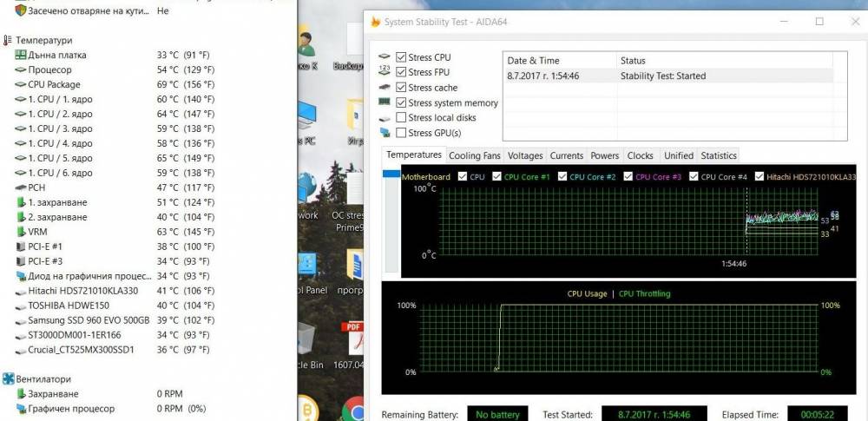Image resolution: width=868 pixels, height=421 pixels.
Task: Click the blue graph selector bar left of the Temperatures chart
Action: click(x=391, y=174)
